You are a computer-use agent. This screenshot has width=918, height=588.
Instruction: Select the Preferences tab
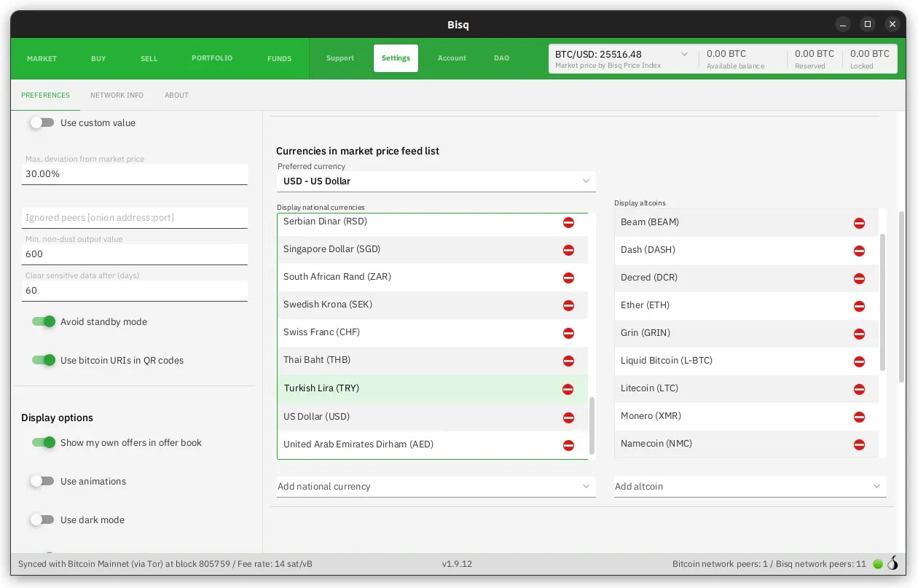45,95
